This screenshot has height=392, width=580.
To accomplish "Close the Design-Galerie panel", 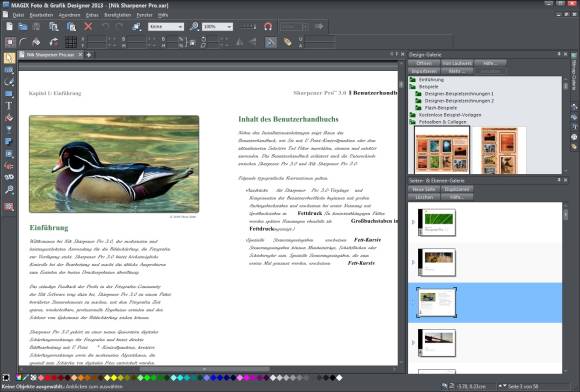I will pyautogui.click(x=565, y=54).
